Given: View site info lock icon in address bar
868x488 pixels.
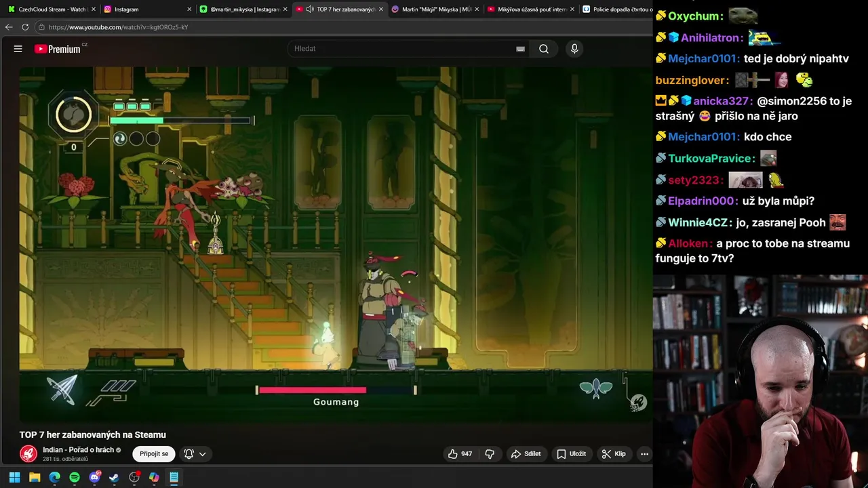Looking at the screenshot, I should pos(42,27).
